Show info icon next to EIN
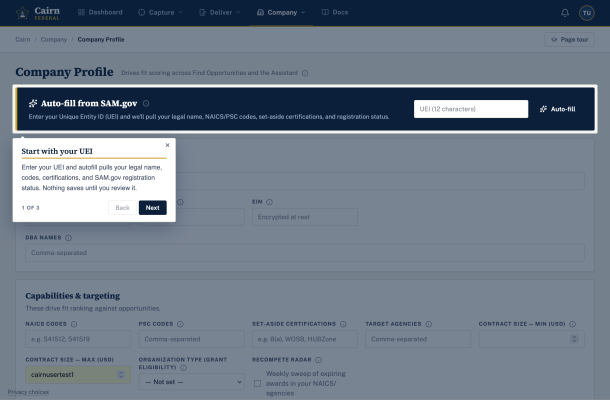 [x=269, y=202]
